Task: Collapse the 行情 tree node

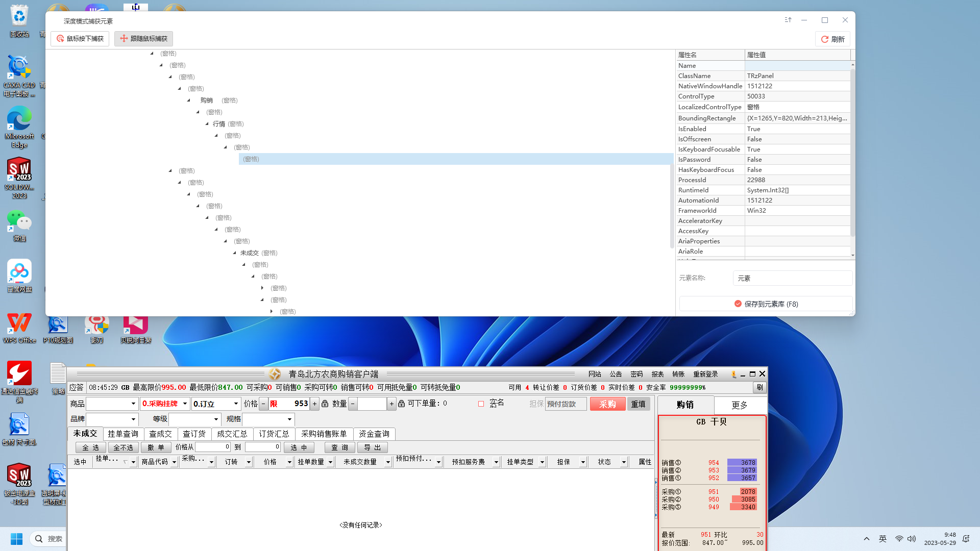Action: pos(207,124)
